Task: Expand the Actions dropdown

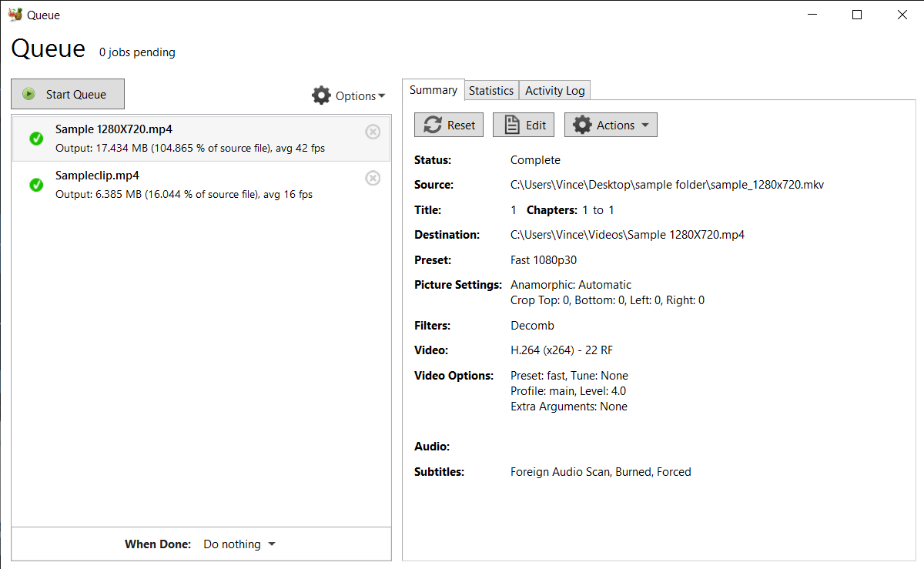Action: [x=645, y=124]
